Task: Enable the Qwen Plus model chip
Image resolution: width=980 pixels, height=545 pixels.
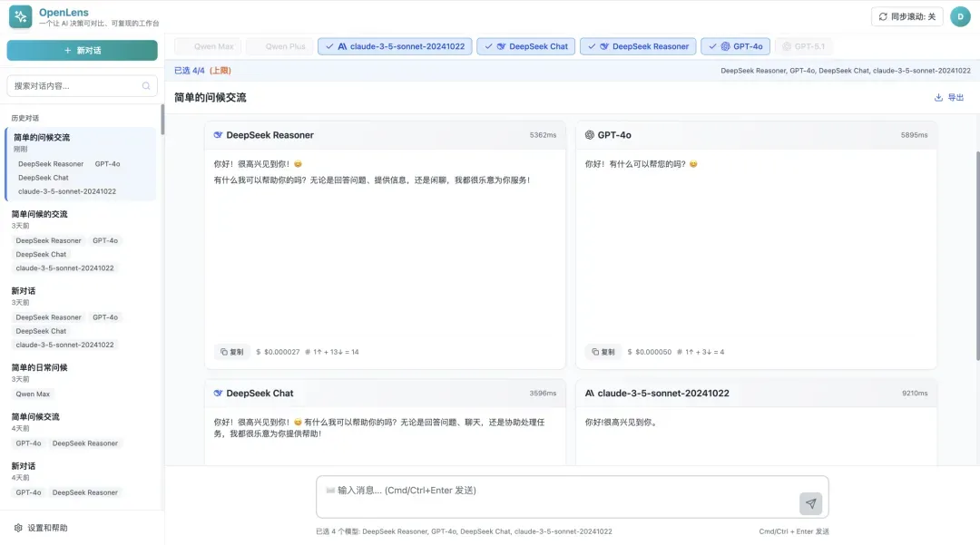Action: point(279,46)
